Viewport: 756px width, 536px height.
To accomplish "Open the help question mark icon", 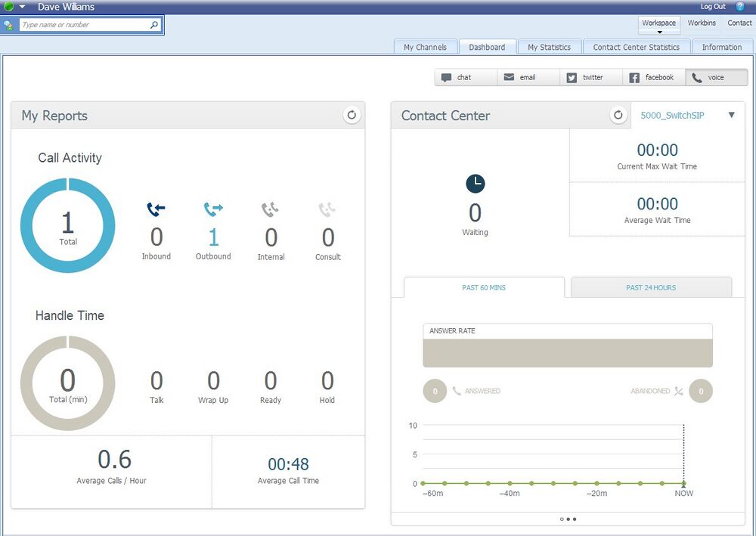I will [x=740, y=7].
